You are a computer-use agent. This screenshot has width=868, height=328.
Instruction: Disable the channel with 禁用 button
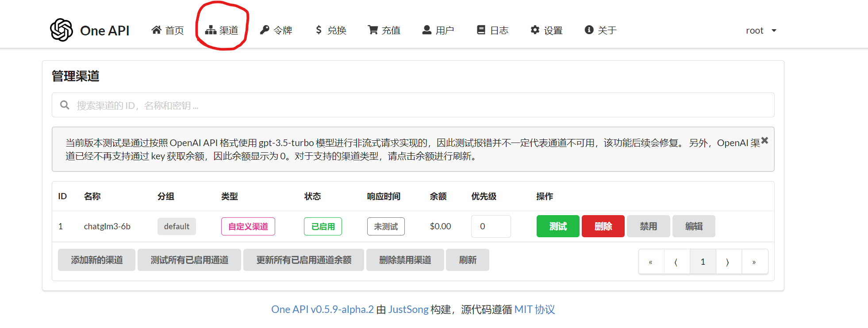tap(648, 226)
